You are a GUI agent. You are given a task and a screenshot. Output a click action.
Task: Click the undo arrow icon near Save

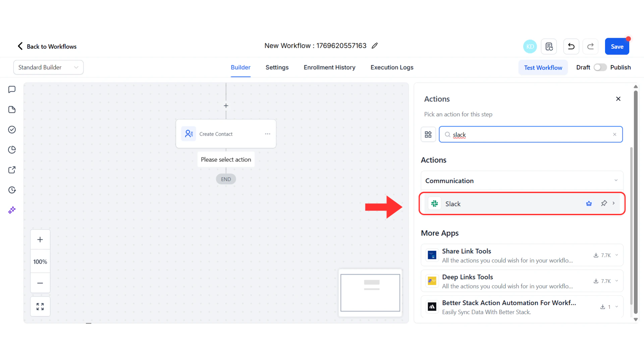(x=571, y=46)
